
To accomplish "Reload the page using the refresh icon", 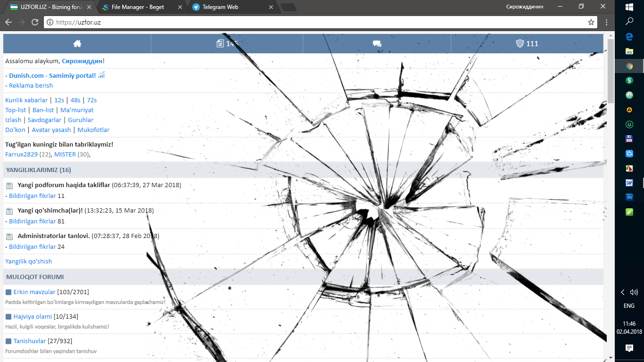I will click(x=35, y=22).
